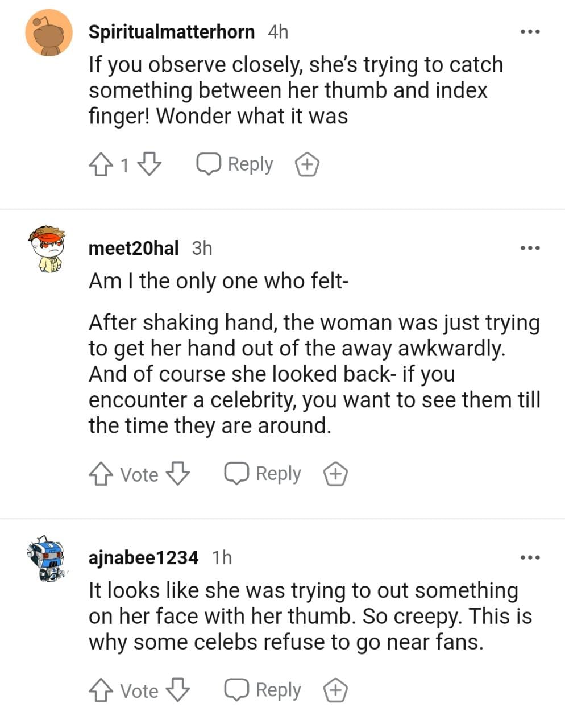Reply to Spiritualmatterhorn's comment

[235, 164]
